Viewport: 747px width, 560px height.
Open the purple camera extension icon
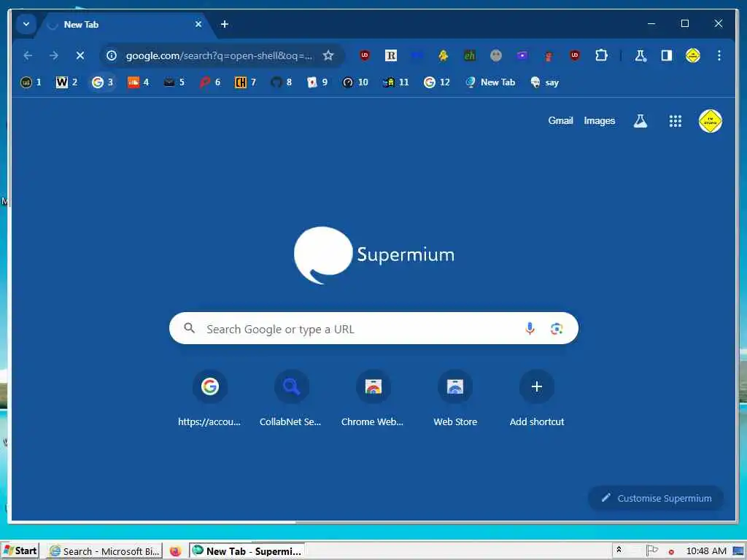[522, 55]
